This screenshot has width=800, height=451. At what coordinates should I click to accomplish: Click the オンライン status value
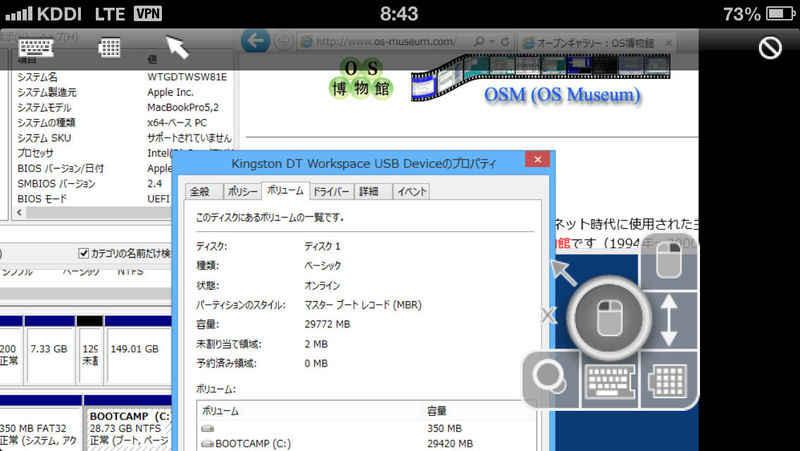pyautogui.click(x=322, y=286)
